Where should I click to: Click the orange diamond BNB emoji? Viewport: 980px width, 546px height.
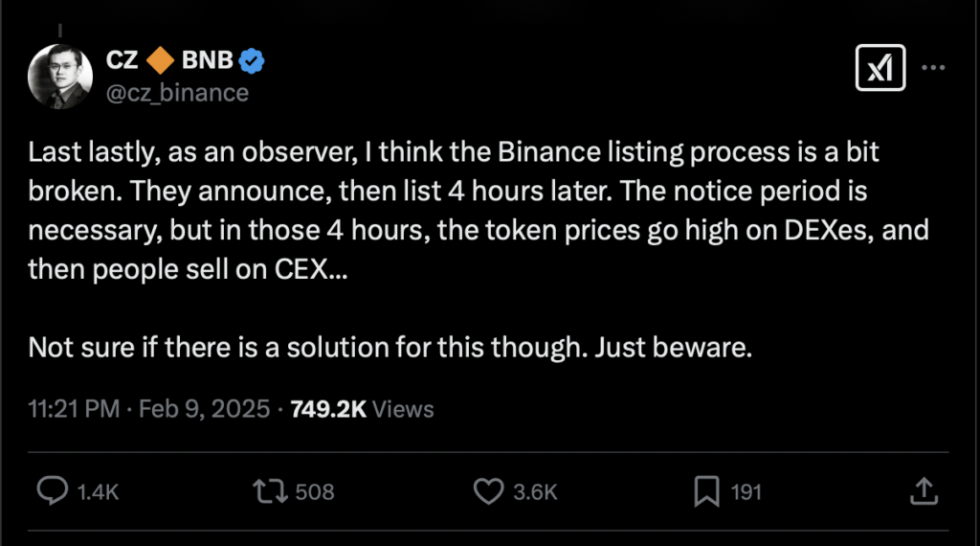pyautogui.click(x=160, y=60)
